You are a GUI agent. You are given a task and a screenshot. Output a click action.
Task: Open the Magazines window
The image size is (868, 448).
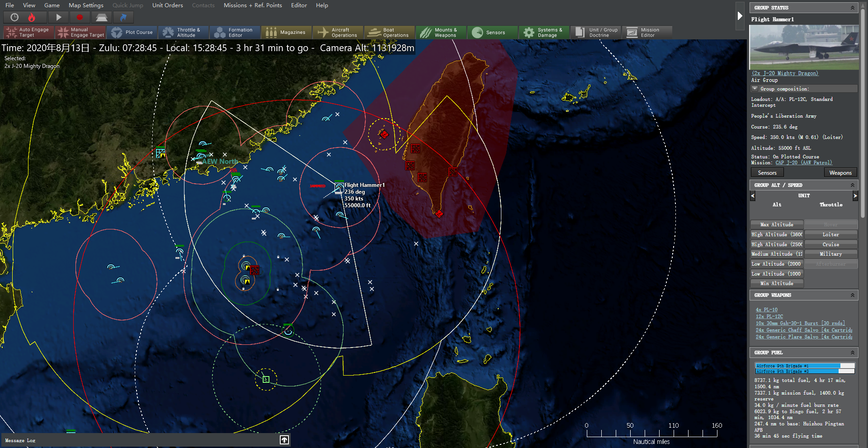click(x=287, y=32)
